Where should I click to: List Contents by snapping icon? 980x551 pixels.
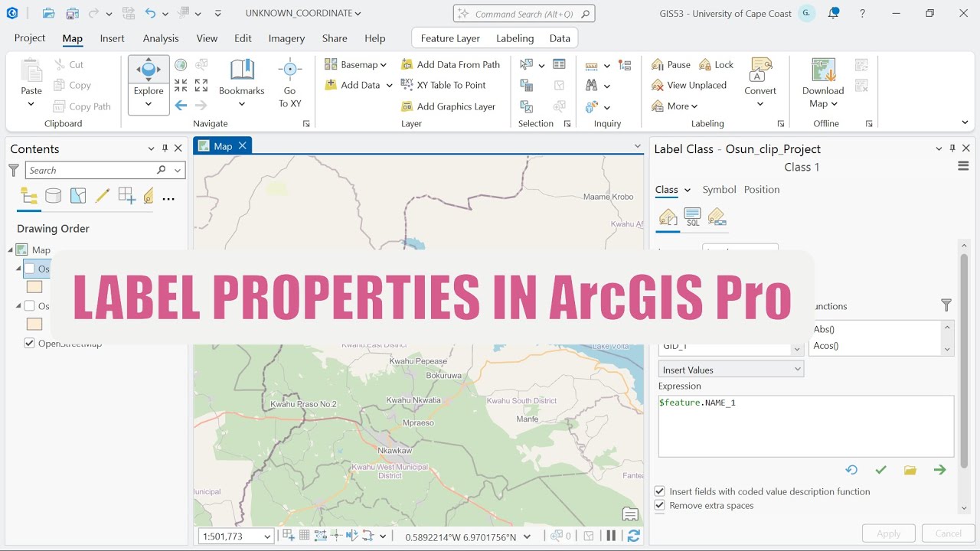point(126,196)
